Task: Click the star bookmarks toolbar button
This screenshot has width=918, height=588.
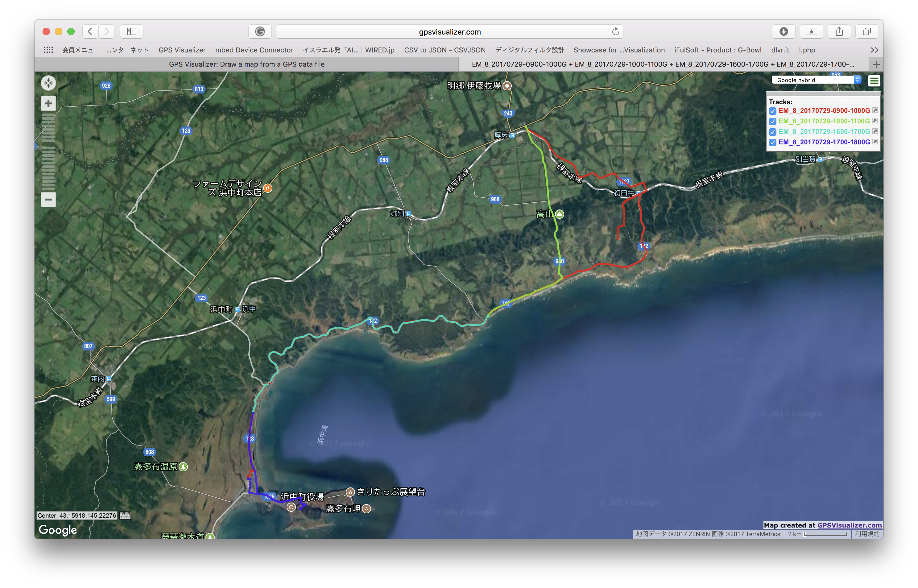Action: click(812, 31)
